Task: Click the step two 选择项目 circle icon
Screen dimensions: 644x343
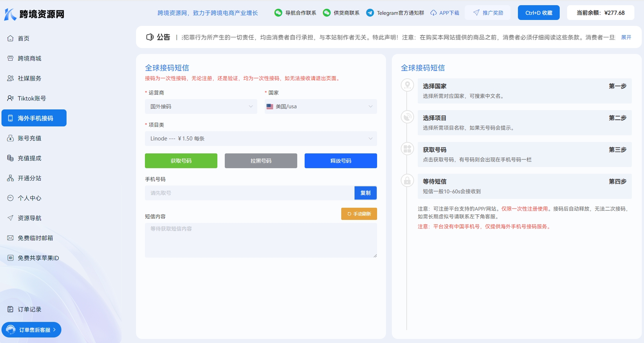Action: [407, 117]
